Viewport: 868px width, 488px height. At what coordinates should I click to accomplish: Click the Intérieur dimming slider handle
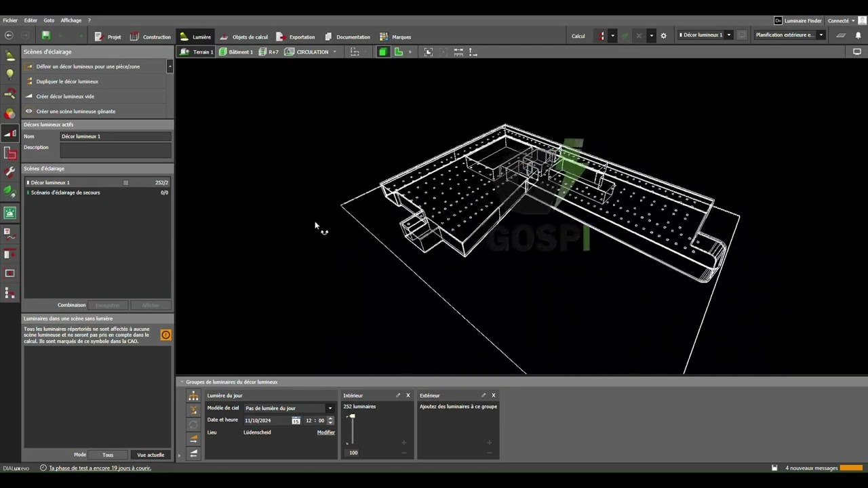click(x=351, y=416)
